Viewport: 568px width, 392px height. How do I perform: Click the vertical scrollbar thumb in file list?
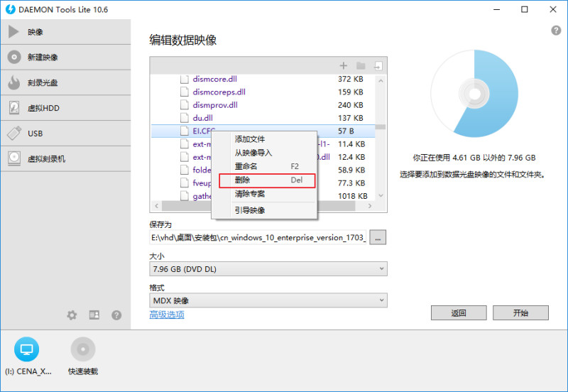tap(381, 127)
